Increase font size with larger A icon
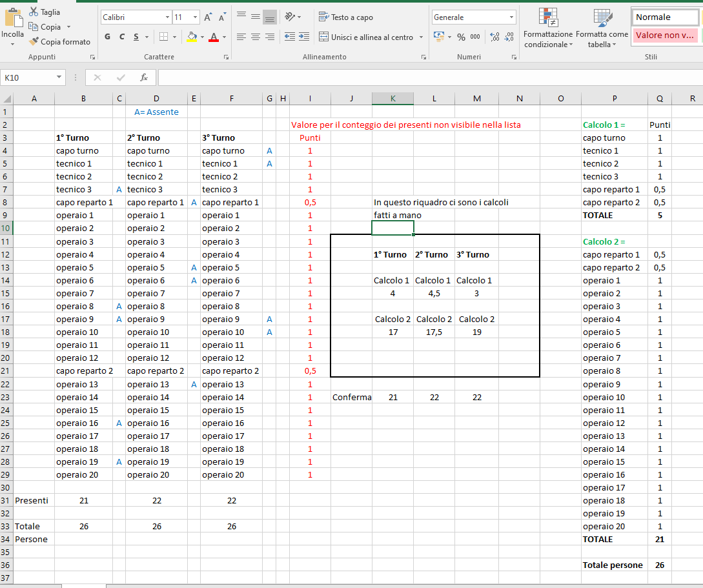The width and height of the screenshot is (703, 588). [x=208, y=17]
